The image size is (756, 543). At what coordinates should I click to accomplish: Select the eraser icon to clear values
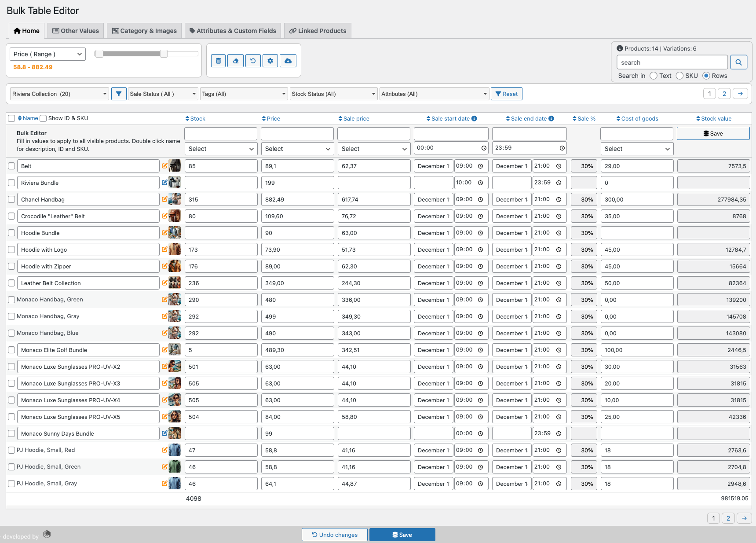click(236, 61)
